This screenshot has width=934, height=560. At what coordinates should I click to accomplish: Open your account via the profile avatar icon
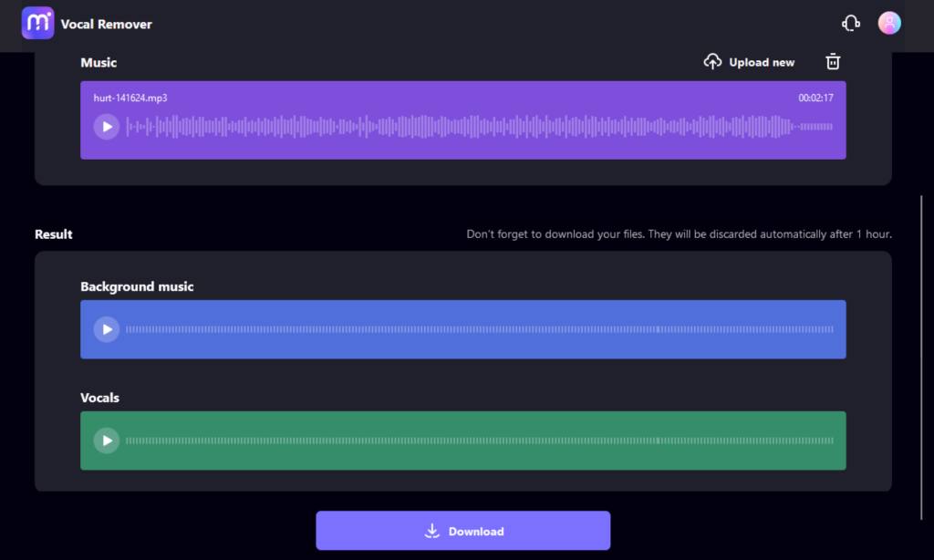[x=888, y=23]
